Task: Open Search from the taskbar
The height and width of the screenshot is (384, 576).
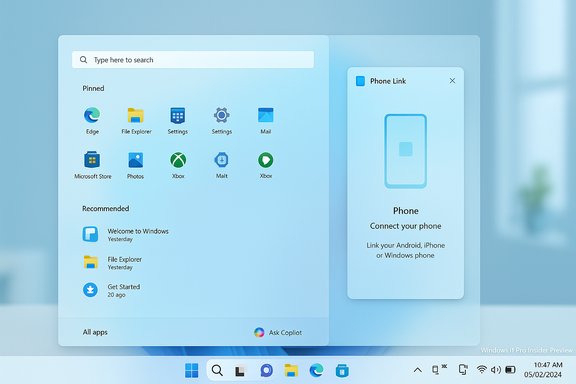Action: [x=217, y=370]
